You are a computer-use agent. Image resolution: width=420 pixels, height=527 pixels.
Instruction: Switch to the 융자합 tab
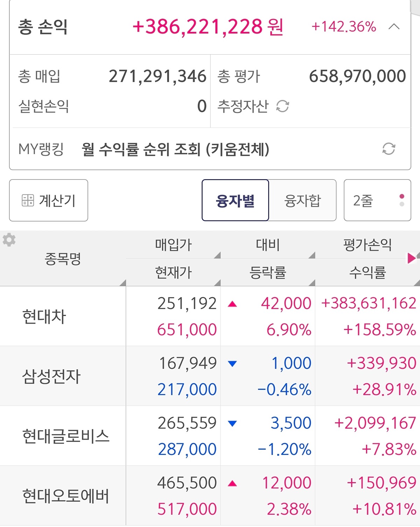click(303, 201)
